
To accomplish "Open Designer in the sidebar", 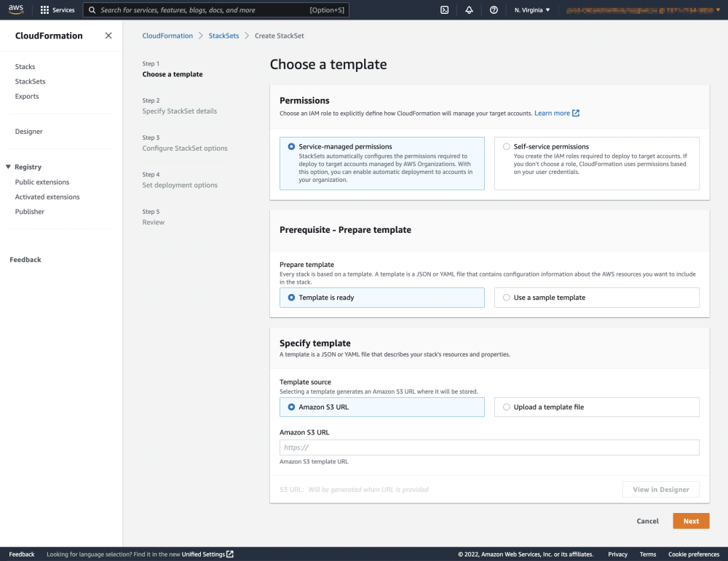I will coord(29,131).
